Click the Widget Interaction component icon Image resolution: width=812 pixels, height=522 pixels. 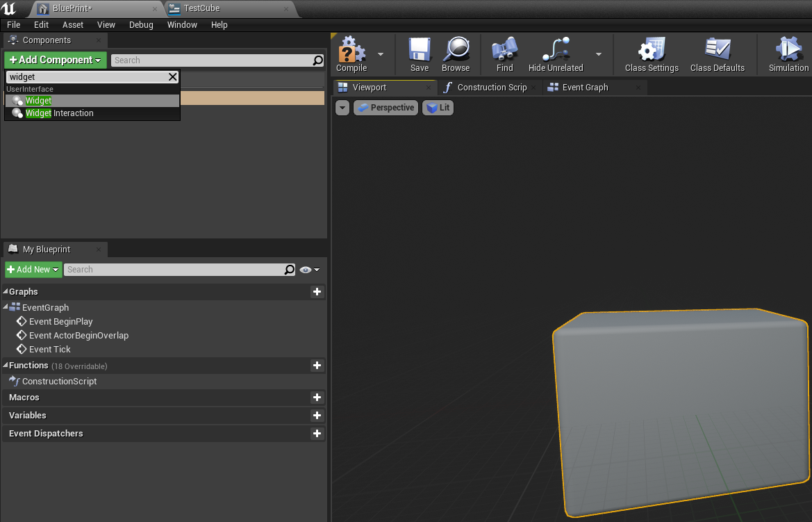17,113
